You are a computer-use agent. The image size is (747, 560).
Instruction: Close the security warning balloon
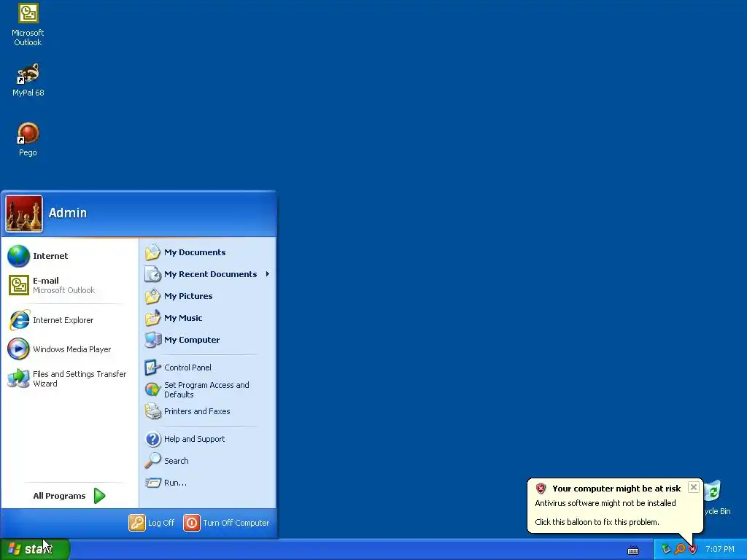(694, 487)
